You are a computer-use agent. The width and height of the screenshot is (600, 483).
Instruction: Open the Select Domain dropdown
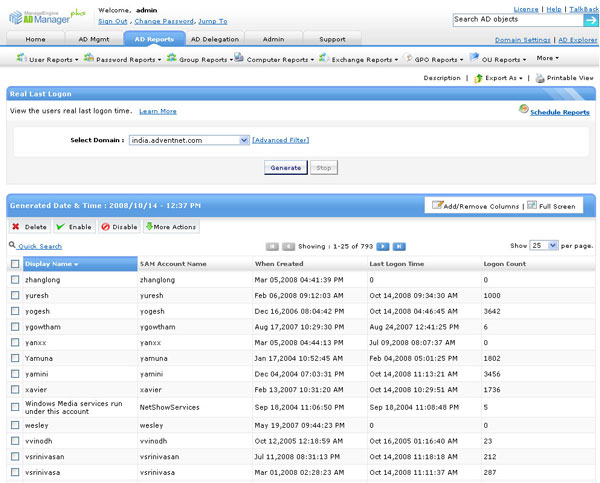coord(189,141)
